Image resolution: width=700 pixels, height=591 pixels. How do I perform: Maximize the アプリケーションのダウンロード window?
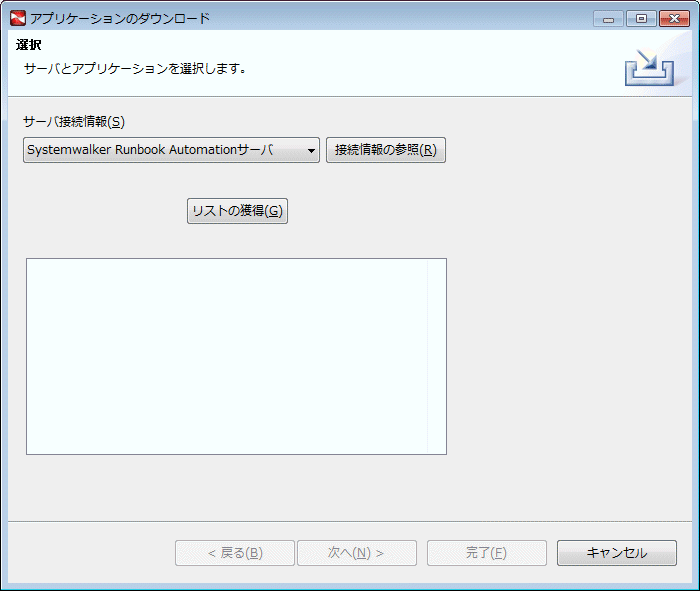point(641,19)
